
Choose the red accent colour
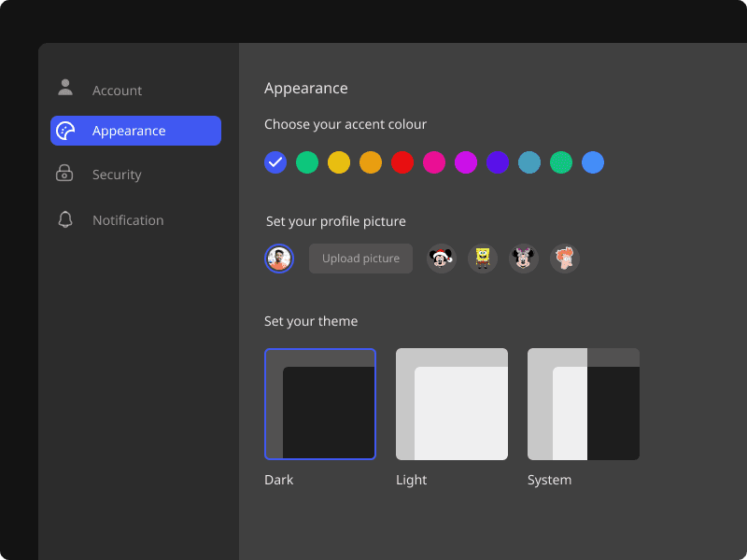[402, 162]
